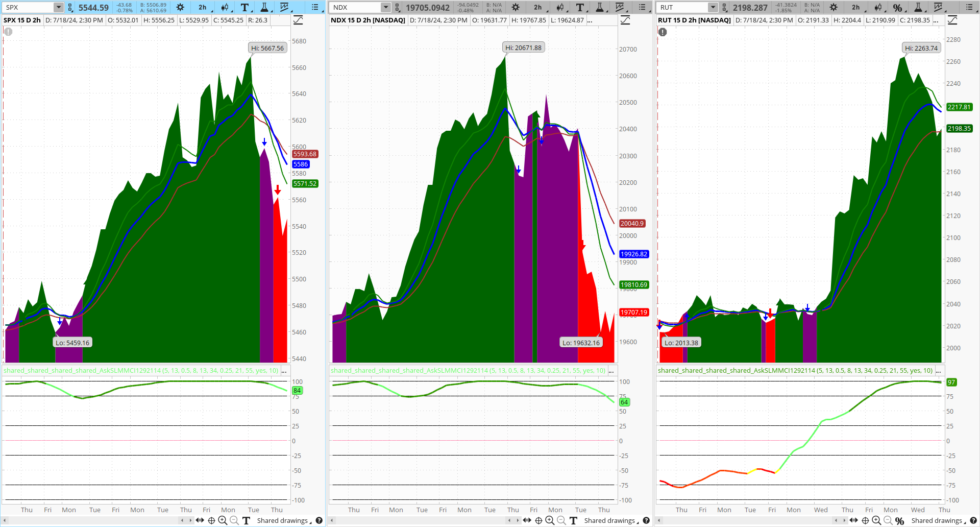Click alert exclamation icon on RUT chart

point(663,32)
